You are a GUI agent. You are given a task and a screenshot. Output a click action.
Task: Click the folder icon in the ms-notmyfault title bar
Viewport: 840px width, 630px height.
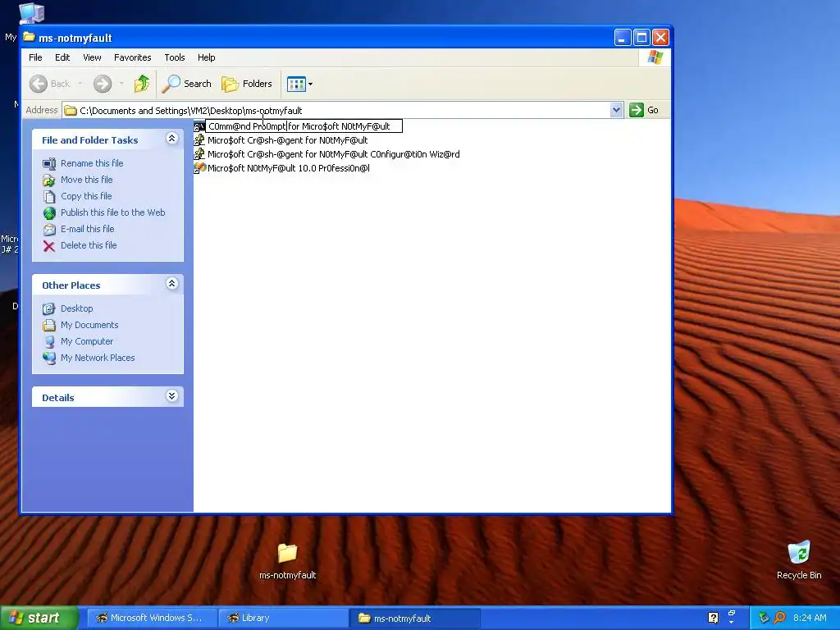tap(30, 37)
